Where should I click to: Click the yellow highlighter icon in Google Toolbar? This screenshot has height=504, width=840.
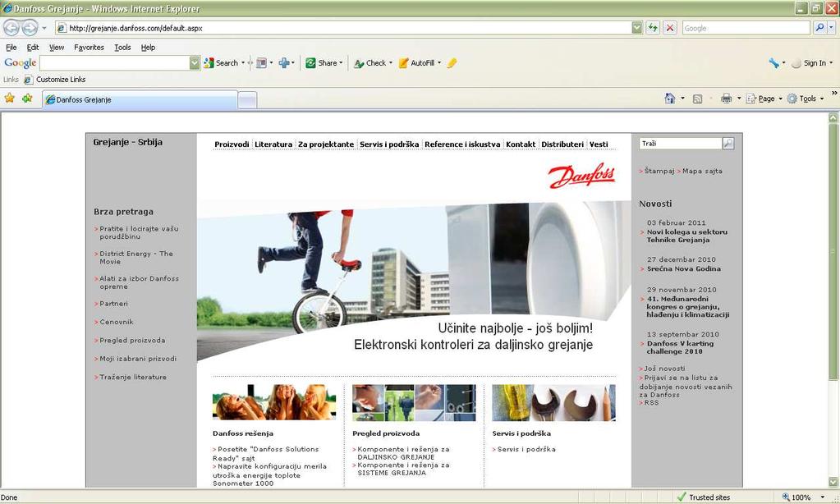tap(452, 63)
